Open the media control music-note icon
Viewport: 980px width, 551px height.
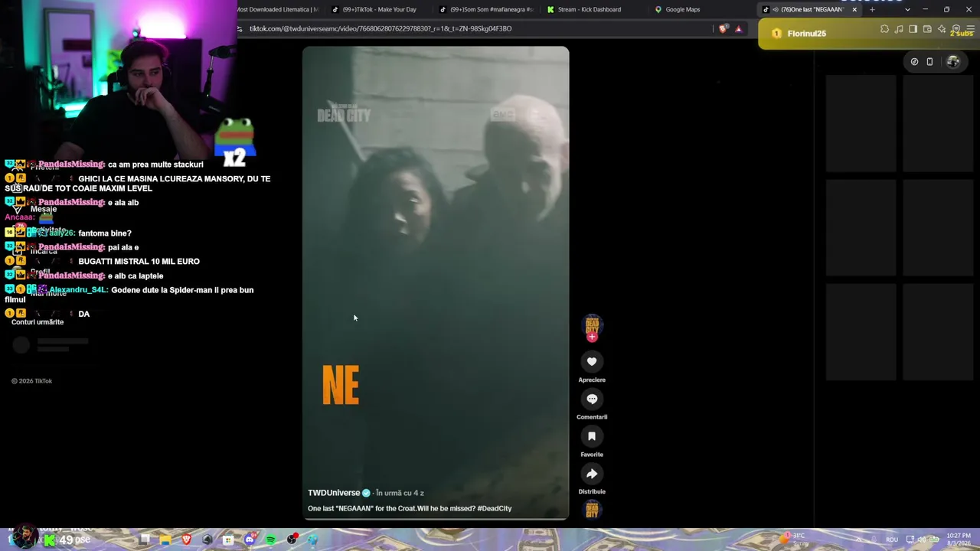pos(899,29)
